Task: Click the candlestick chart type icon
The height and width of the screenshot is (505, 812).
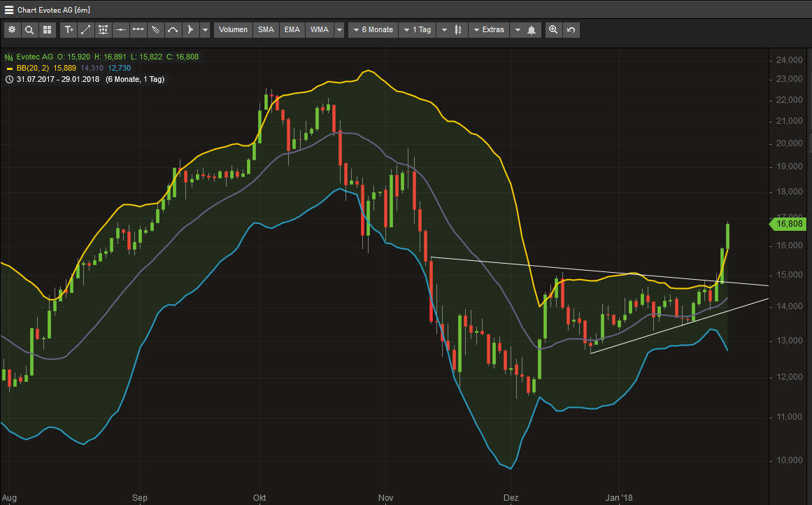Action: pyautogui.click(x=458, y=30)
